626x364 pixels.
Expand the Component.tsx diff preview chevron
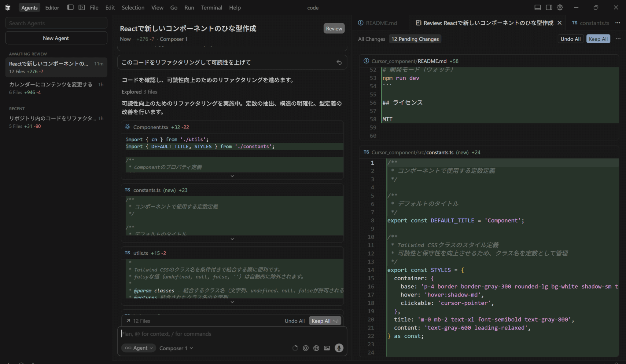(x=232, y=176)
